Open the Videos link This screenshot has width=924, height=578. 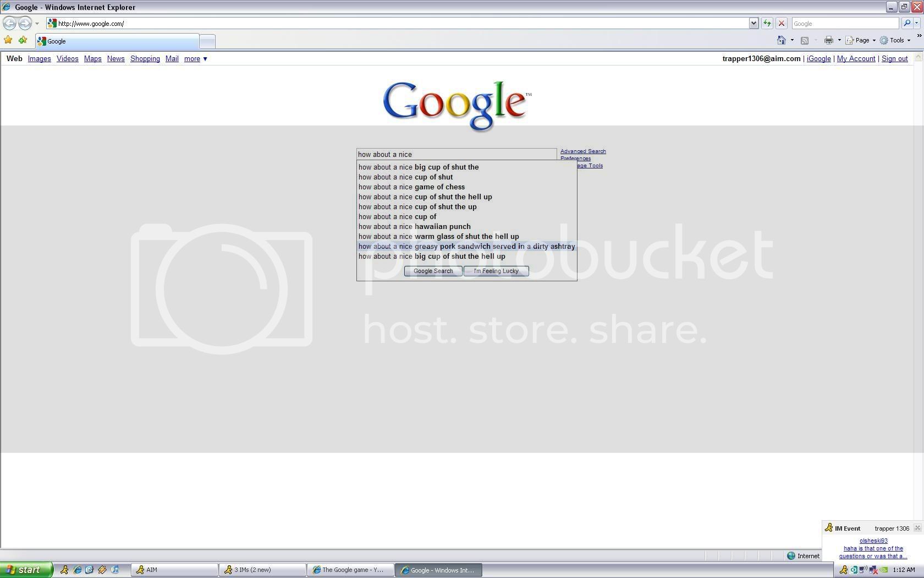point(67,58)
